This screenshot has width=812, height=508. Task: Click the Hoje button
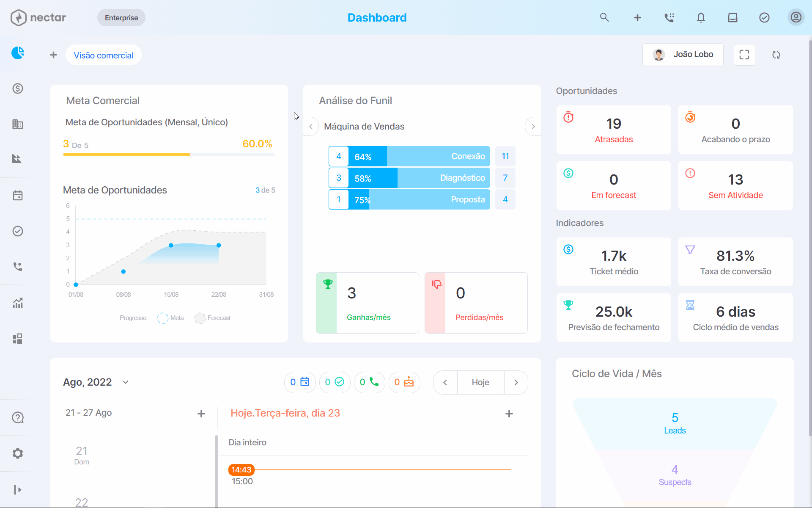pos(480,382)
